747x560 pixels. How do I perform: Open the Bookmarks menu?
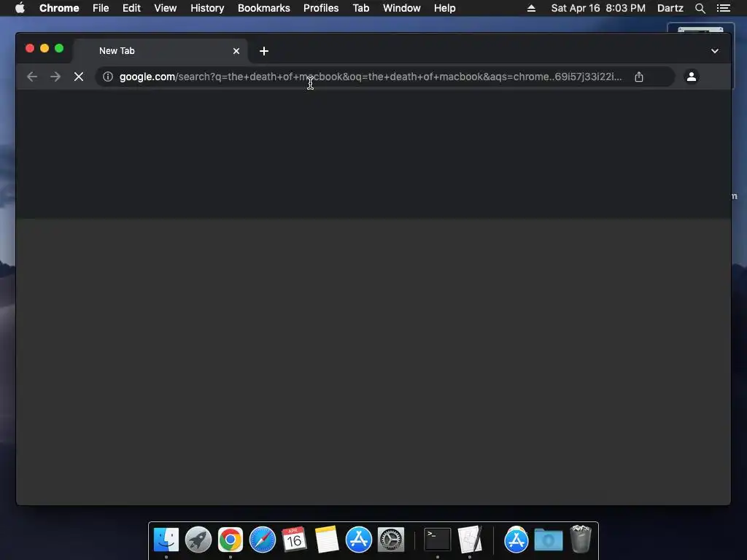[x=264, y=8]
